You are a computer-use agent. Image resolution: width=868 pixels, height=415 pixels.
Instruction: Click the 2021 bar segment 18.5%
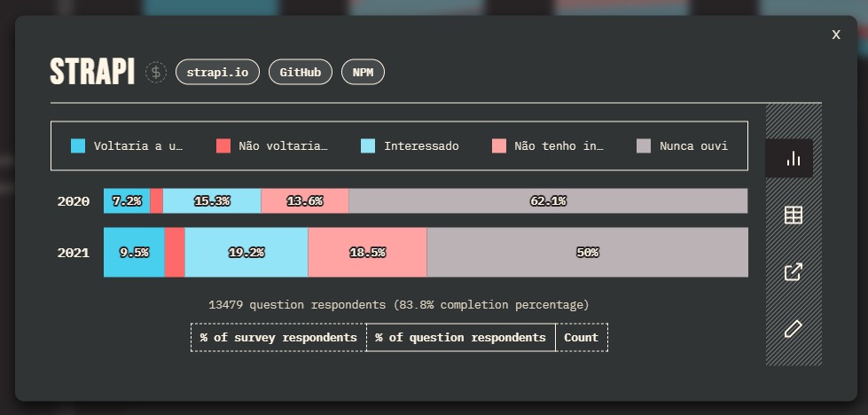(368, 253)
